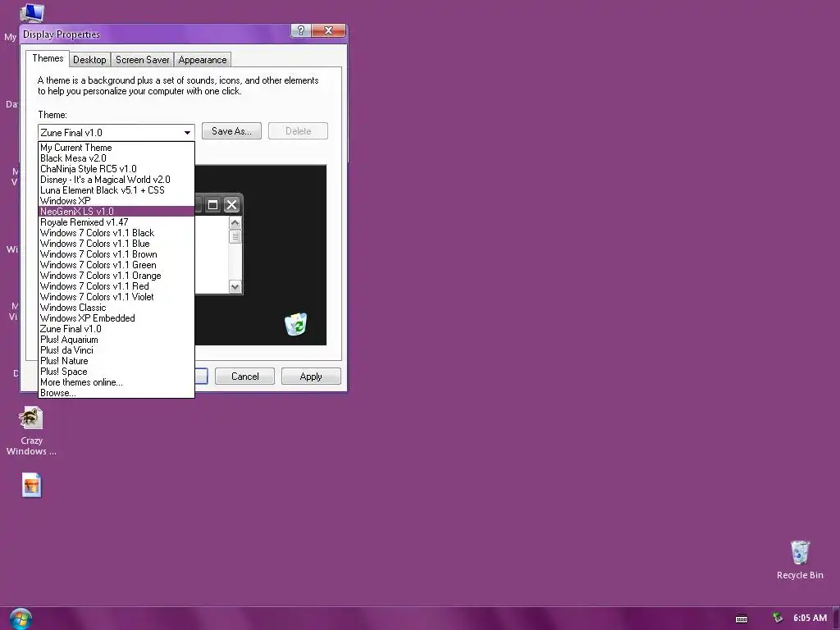Collapse the Theme dropdown arrow

click(188, 132)
